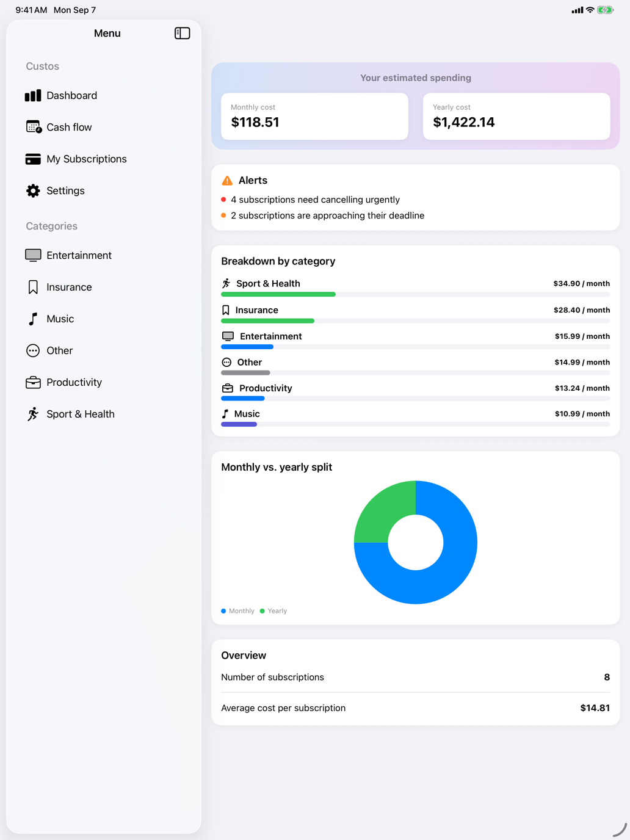Open Dashboard from the menu
The width and height of the screenshot is (630, 840).
pos(104,95)
